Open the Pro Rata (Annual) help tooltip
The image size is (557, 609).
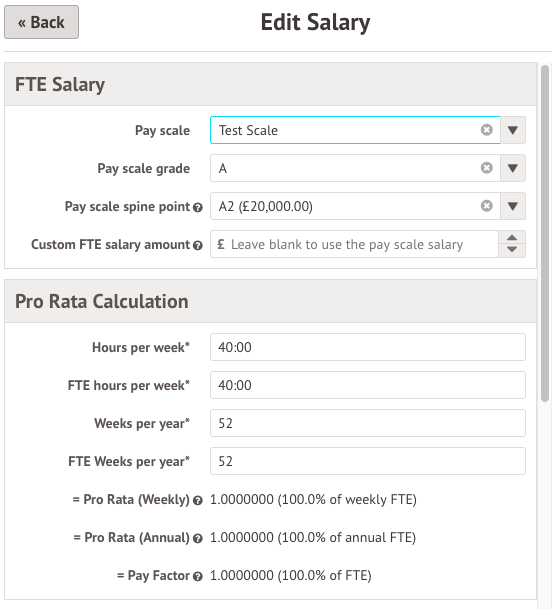tap(198, 539)
